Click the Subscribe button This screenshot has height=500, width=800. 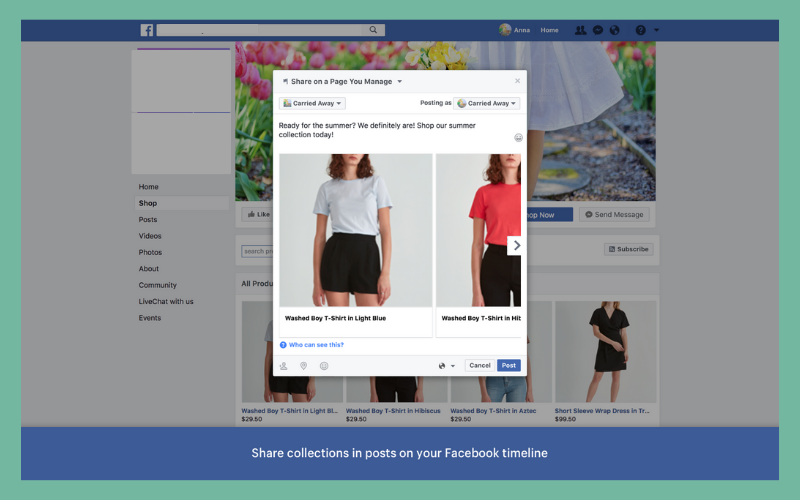click(x=629, y=249)
